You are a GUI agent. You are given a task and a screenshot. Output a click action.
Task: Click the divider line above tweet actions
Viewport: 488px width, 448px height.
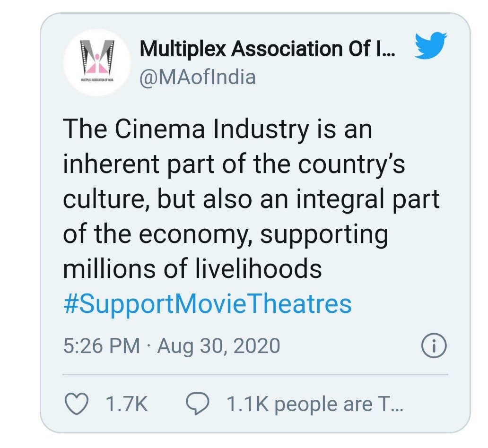[x=255, y=375]
